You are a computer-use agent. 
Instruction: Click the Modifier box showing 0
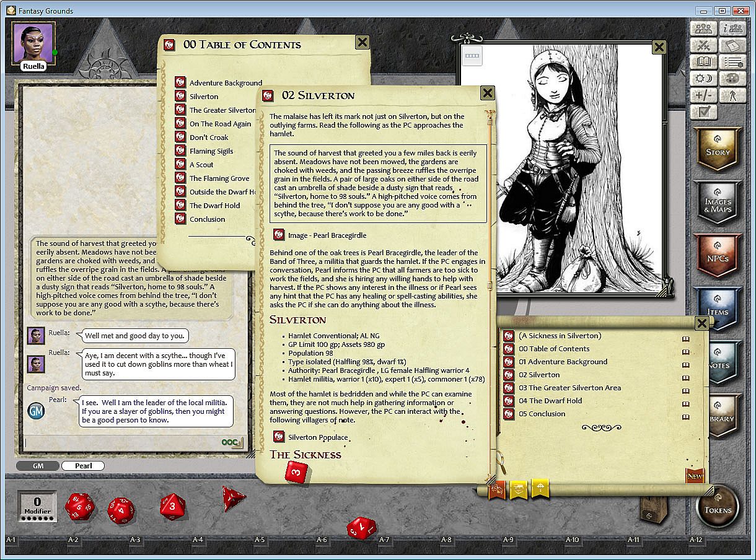click(x=37, y=507)
